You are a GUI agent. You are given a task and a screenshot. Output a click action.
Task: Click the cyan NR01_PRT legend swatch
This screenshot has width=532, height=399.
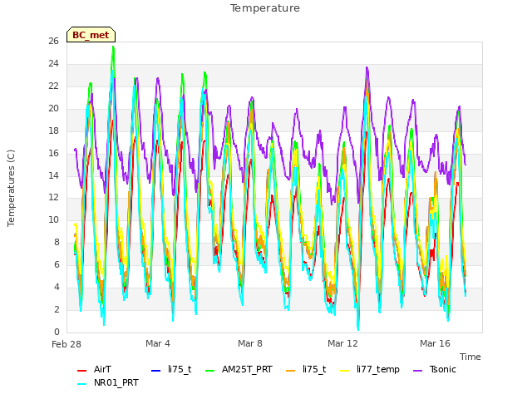tap(81, 384)
